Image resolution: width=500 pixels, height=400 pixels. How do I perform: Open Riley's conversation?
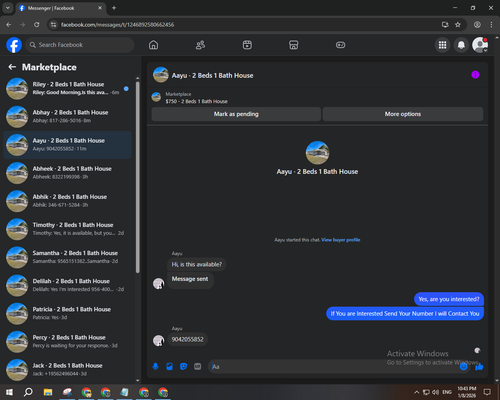click(68, 89)
